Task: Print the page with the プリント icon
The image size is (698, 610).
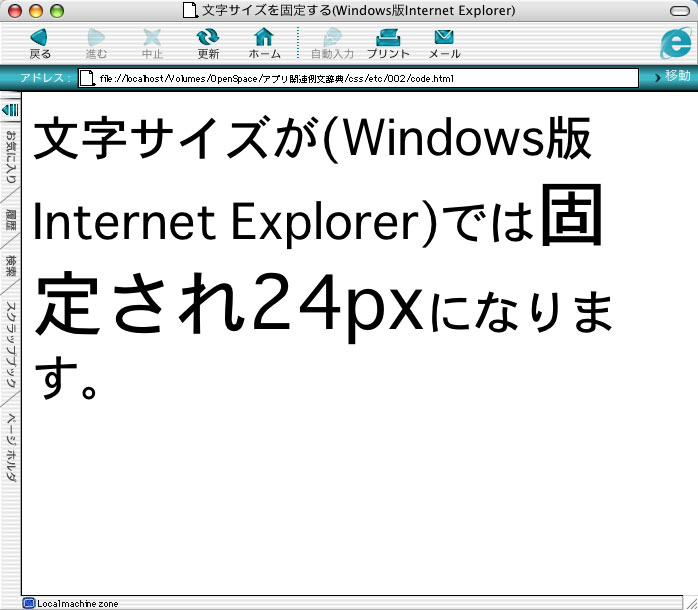Action: [388, 37]
